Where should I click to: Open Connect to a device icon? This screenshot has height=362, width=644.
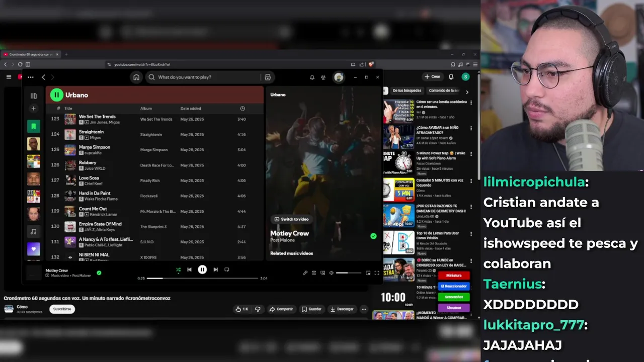[323, 273]
